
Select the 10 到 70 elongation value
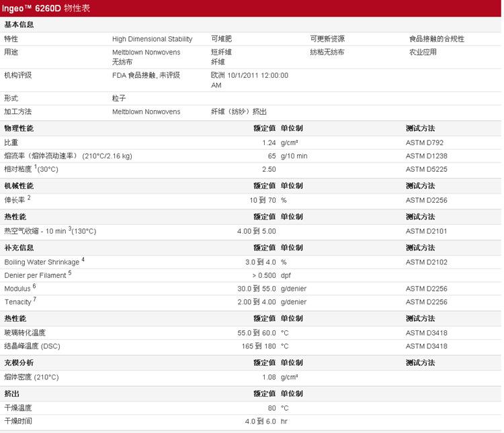point(263,200)
